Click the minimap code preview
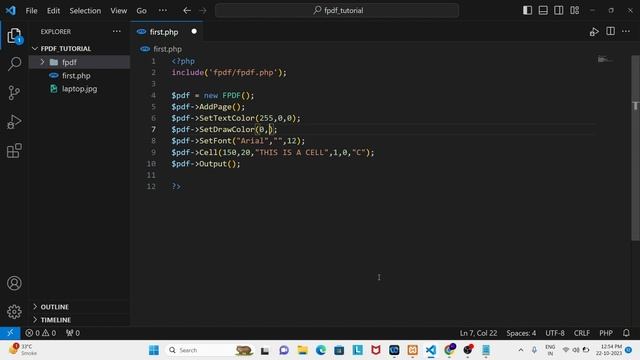 click(x=605, y=60)
